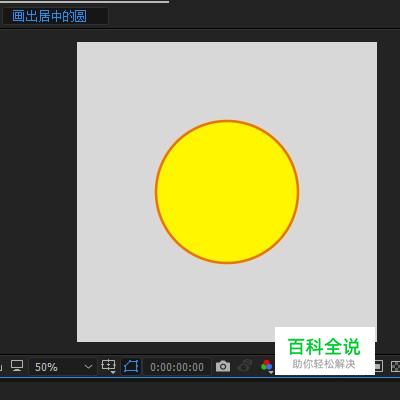Toggle mask and shape path visibility
Viewport: 400px width, 400px height.
(131, 367)
